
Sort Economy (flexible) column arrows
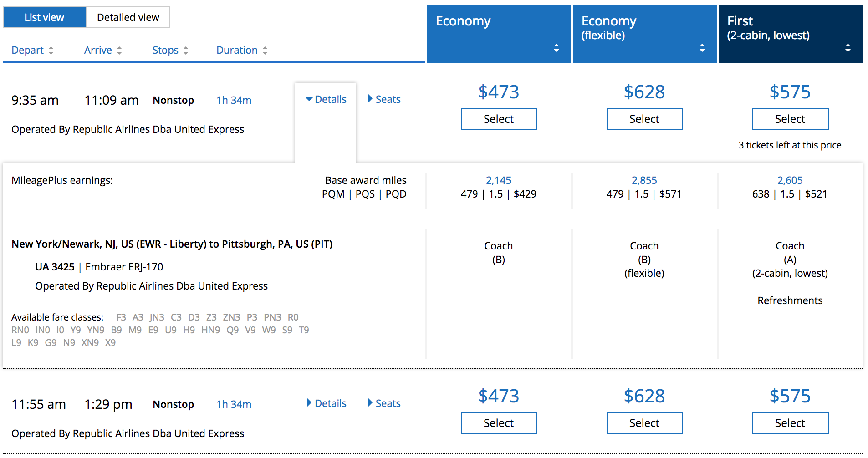pos(702,48)
